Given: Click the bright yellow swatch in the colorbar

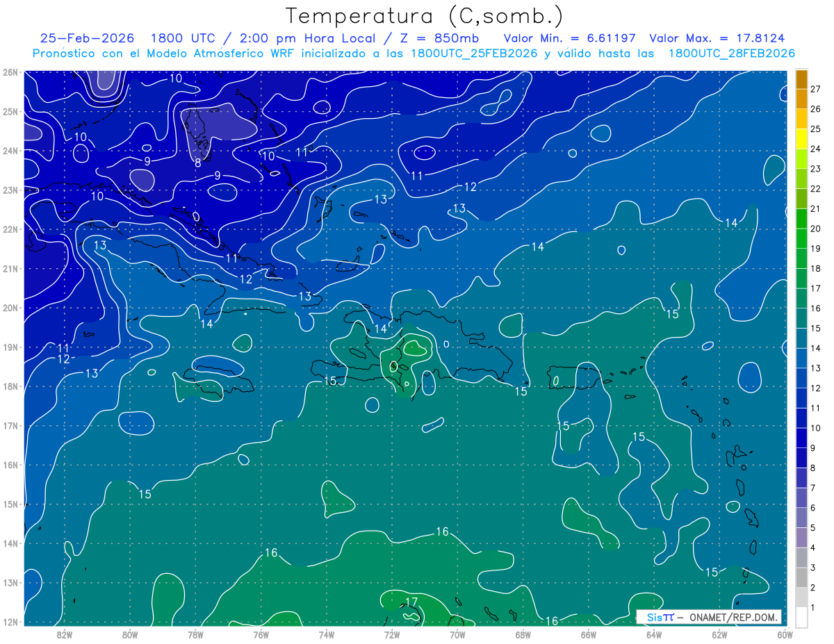Looking at the screenshot, I should coord(801,139).
